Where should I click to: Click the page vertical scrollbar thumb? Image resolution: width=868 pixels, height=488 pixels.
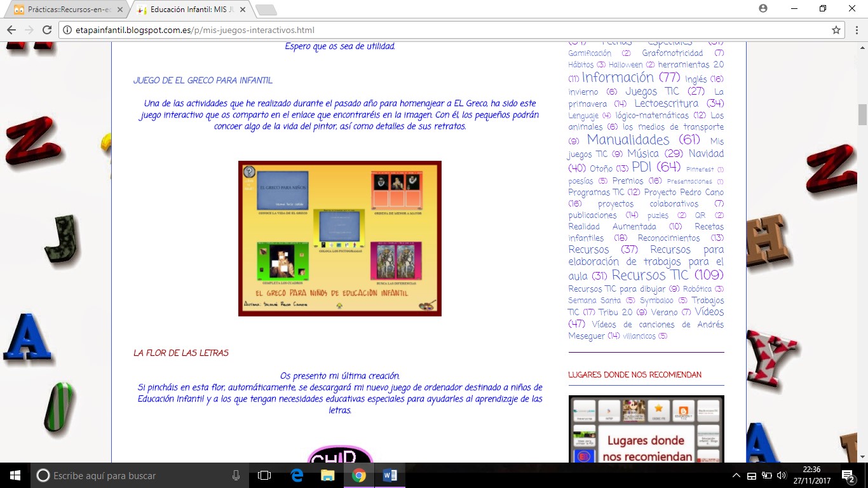click(862, 114)
